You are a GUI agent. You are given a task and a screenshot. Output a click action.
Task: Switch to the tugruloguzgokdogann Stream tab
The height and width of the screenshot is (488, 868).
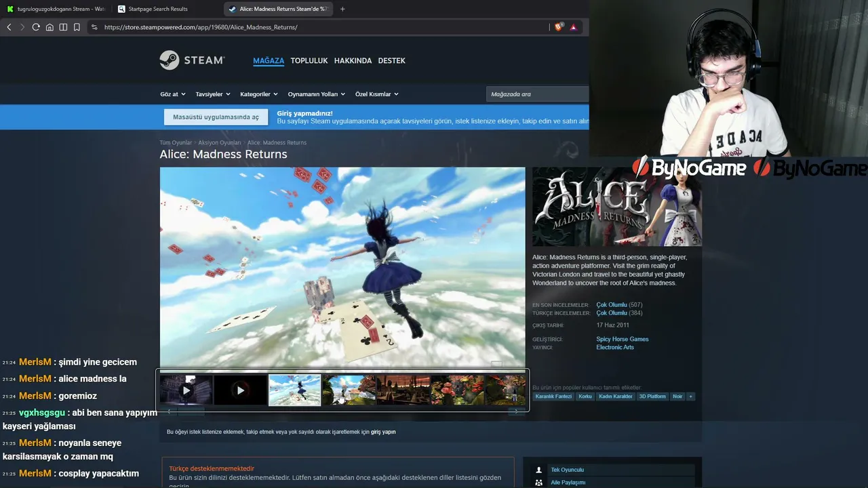pyautogui.click(x=56, y=9)
